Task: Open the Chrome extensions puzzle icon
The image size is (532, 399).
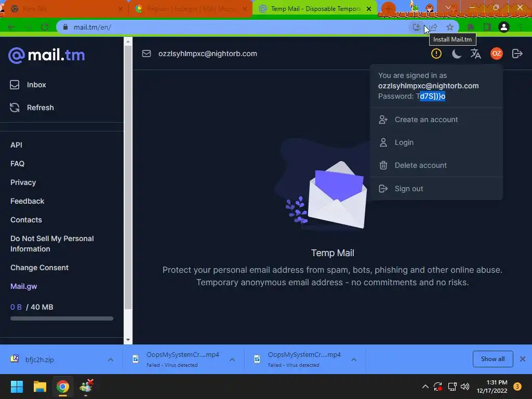Action: 471,27
